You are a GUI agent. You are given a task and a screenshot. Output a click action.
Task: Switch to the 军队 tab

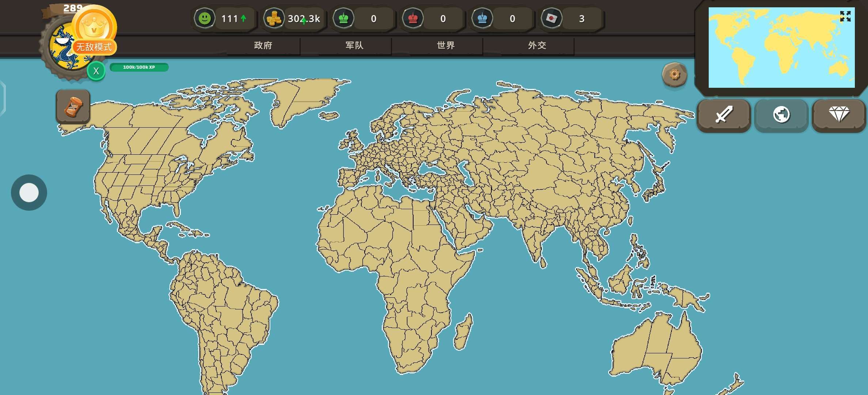[x=354, y=46]
